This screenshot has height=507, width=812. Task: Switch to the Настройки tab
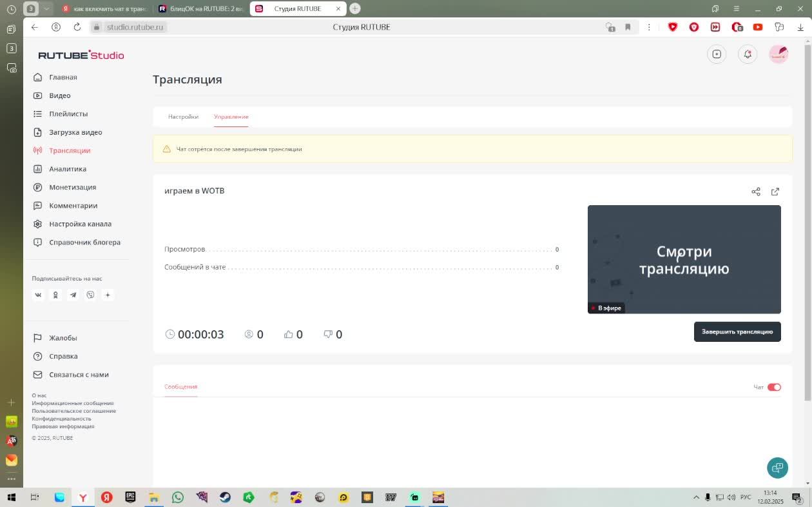click(183, 117)
